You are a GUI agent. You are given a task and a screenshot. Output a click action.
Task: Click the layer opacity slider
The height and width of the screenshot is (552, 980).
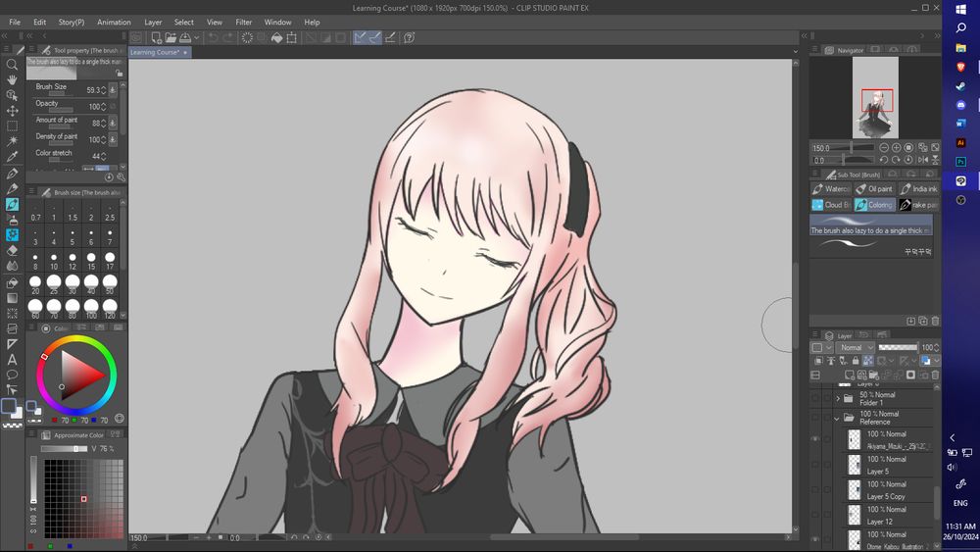[x=898, y=347]
